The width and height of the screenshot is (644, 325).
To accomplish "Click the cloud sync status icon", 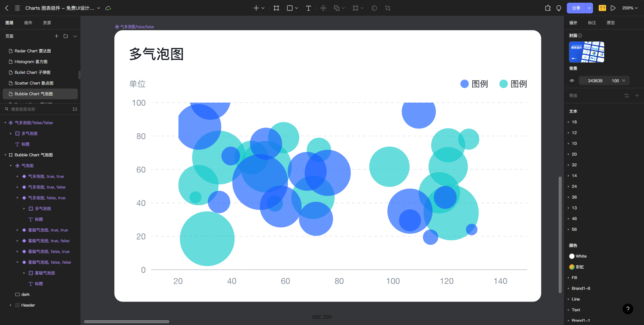I will pos(108,8).
